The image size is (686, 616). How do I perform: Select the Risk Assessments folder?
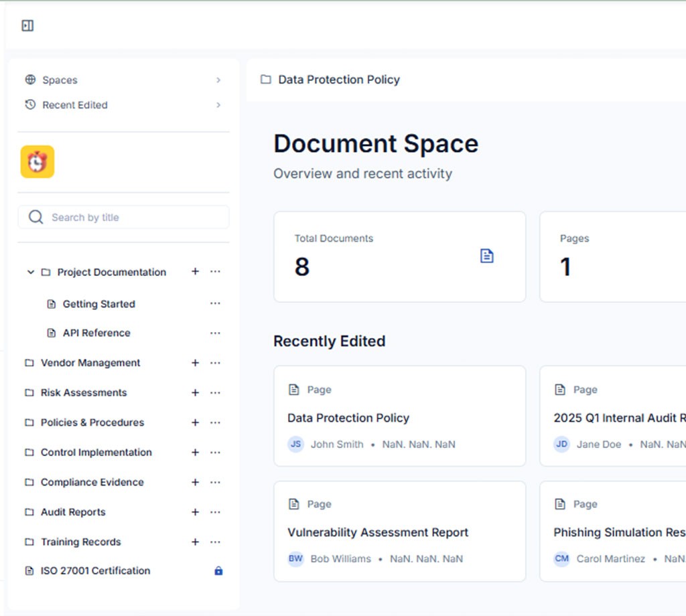tap(84, 392)
